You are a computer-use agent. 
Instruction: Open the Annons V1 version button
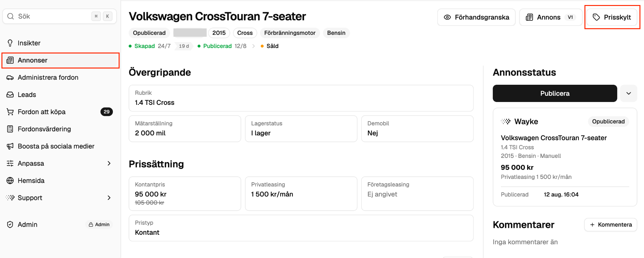[551, 17]
